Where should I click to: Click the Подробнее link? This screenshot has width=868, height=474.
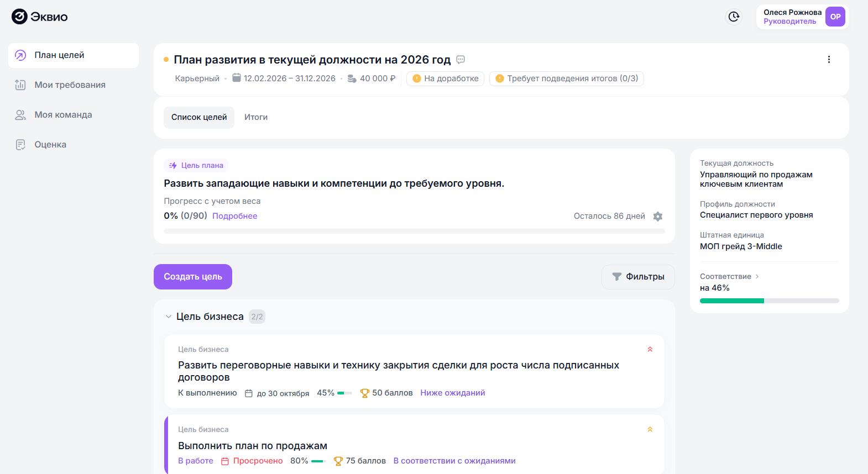point(235,216)
